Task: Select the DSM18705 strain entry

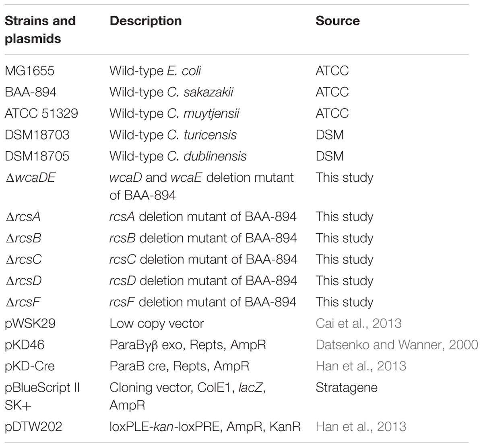Action: (37, 156)
